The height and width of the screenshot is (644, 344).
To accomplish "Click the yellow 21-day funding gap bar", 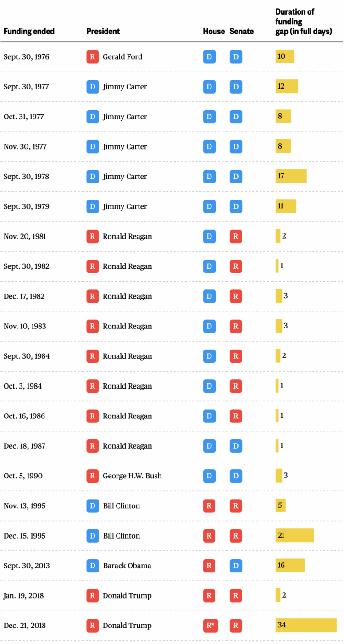I will coord(294,535).
